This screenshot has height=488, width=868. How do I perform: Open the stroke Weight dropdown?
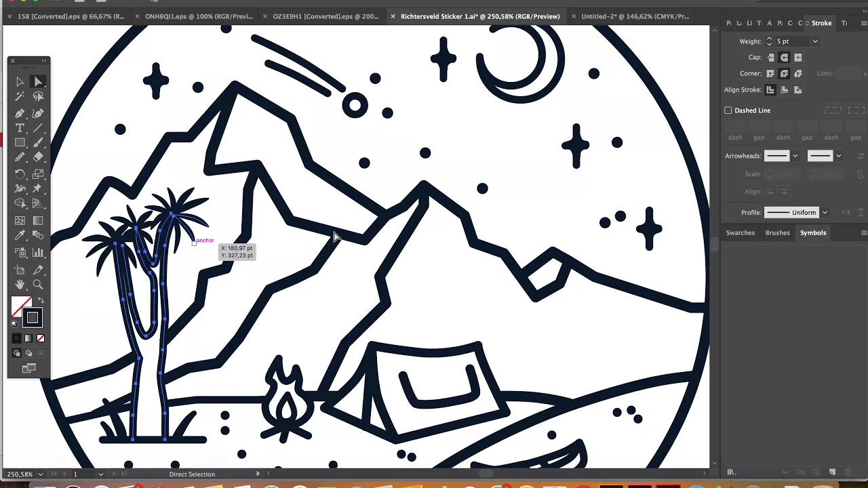pos(815,41)
